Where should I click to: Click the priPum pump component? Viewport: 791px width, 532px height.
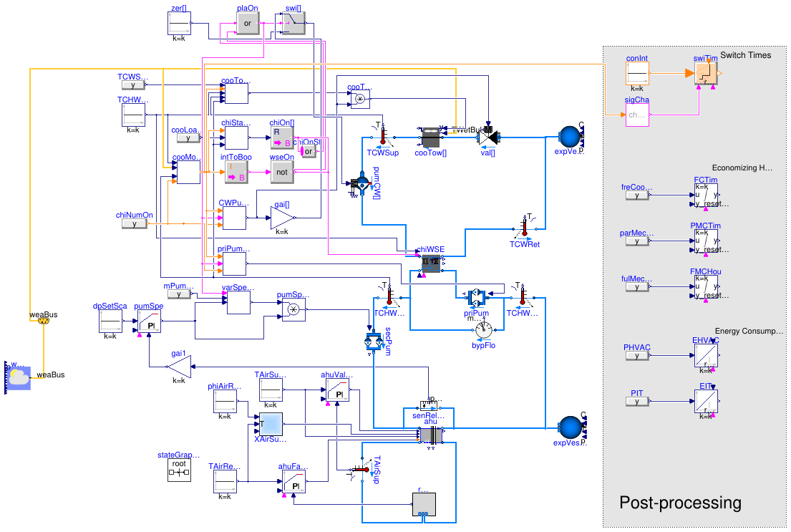[476, 298]
